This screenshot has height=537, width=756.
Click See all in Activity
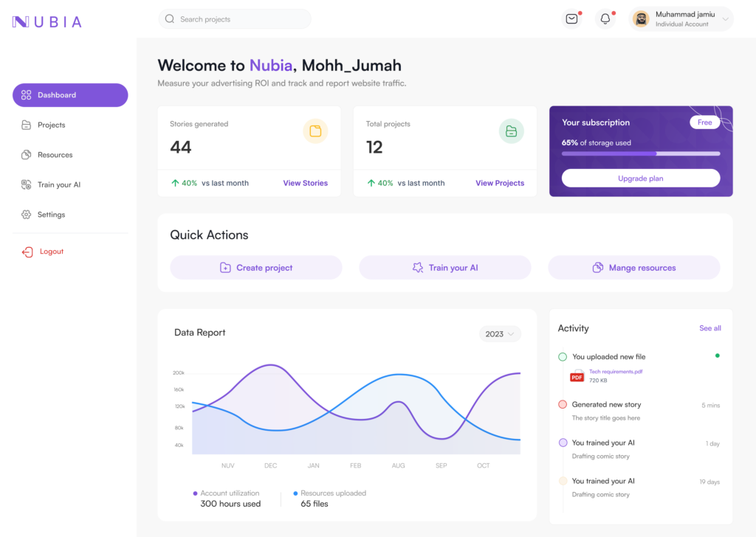(x=710, y=328)
